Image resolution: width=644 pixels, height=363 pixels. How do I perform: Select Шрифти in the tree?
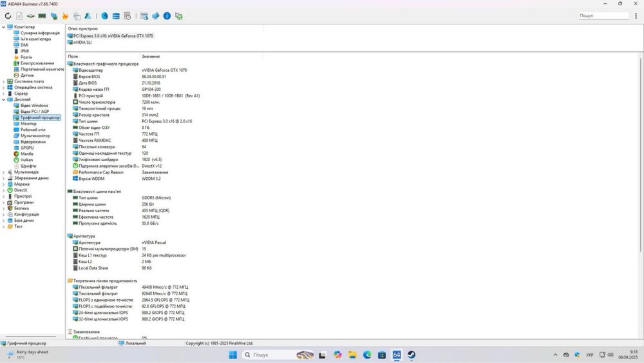point(28,166)
